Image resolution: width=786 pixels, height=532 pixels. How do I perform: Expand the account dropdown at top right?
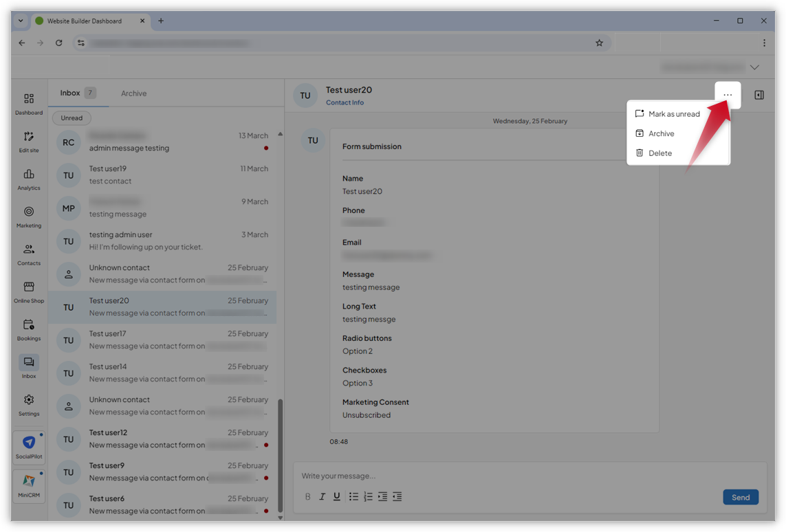(x=754, y=67)
